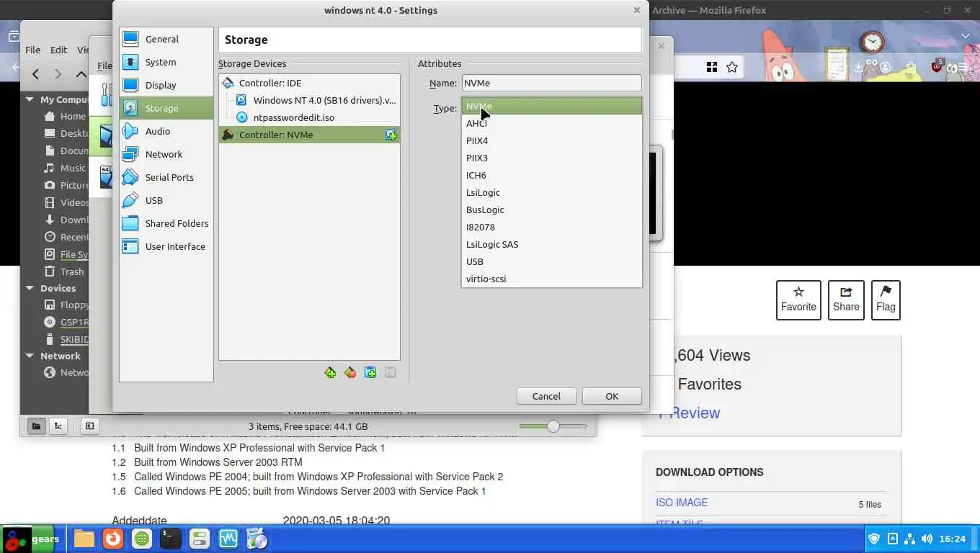Choose NVMe in the Type dropdown list

(x=551, y=106)
